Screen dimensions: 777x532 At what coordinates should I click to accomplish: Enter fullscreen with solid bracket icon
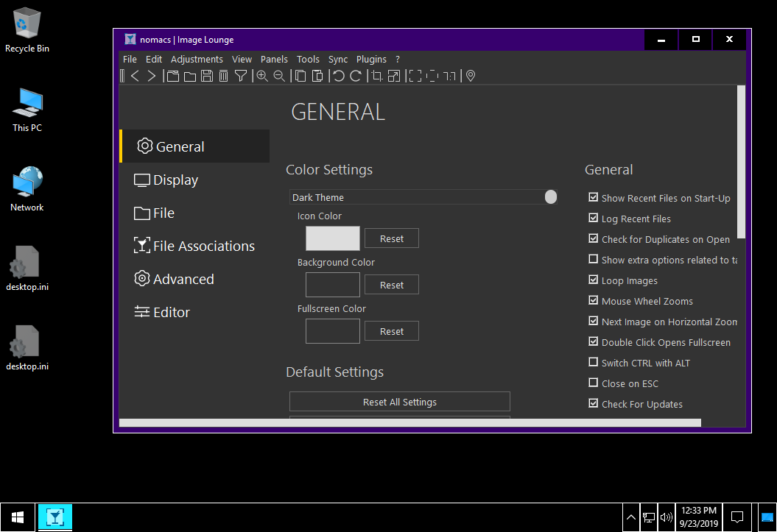tap(415, 76)
